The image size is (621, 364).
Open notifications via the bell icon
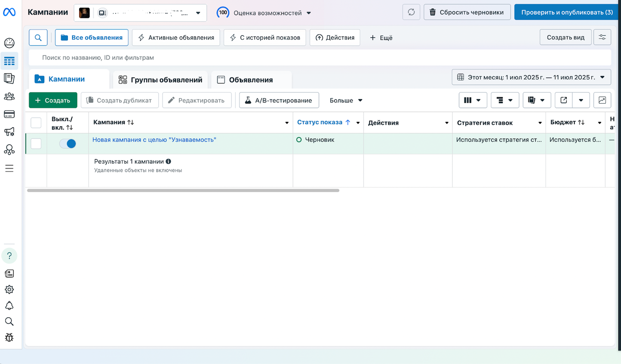(x=9, y=305)
